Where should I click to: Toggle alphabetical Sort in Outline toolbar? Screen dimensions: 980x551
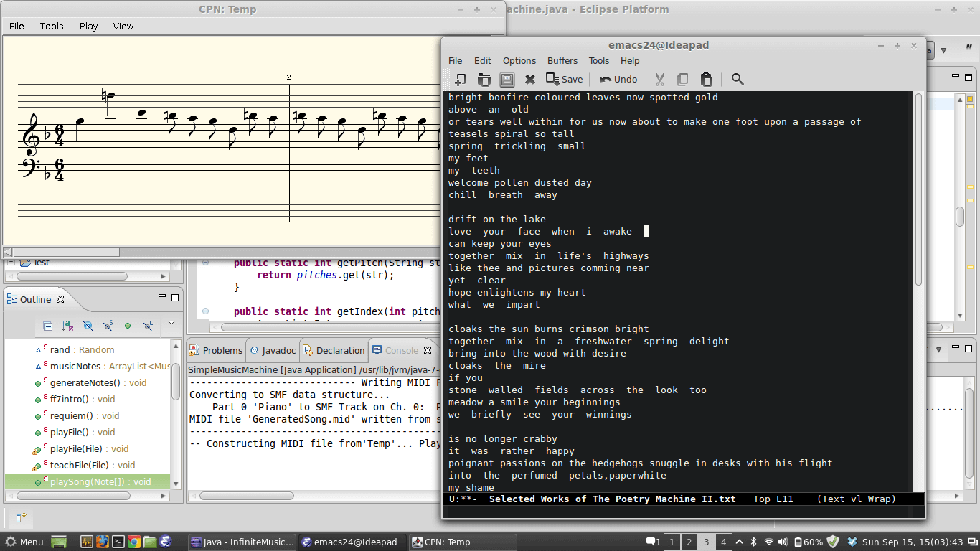[67, 326]
